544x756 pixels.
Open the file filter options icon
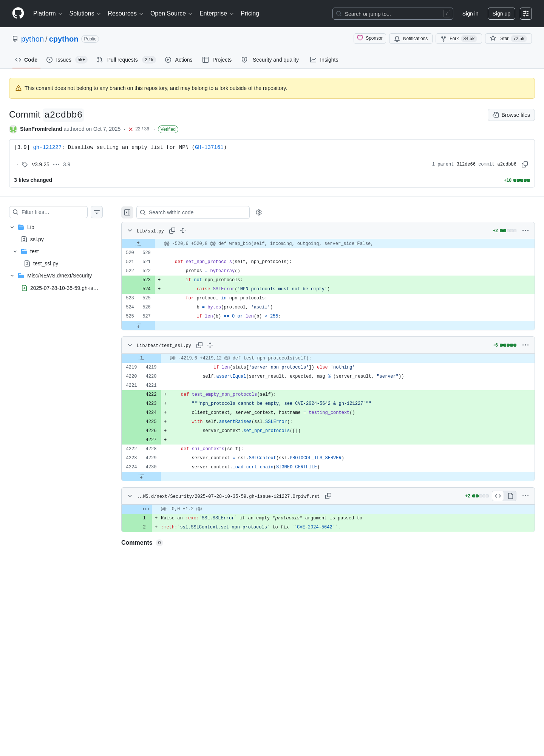97,212
